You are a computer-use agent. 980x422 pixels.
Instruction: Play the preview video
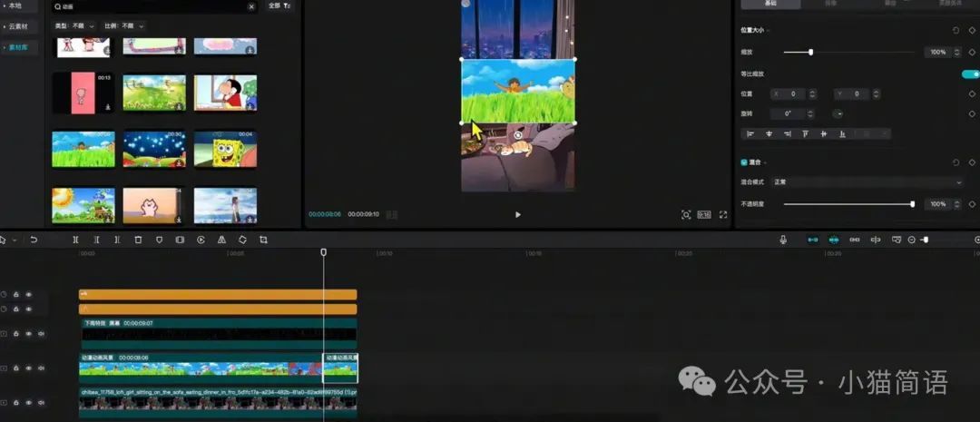(x=517, y=214)
